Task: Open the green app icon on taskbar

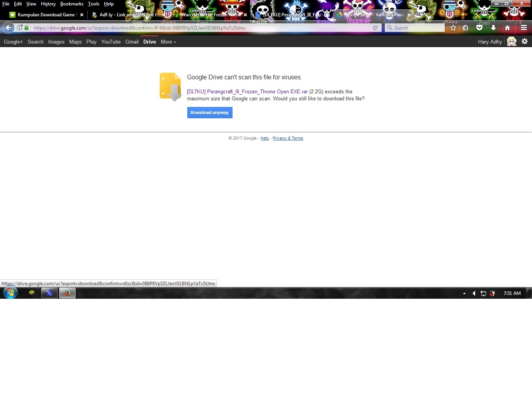Action: (x=32, y=293)
